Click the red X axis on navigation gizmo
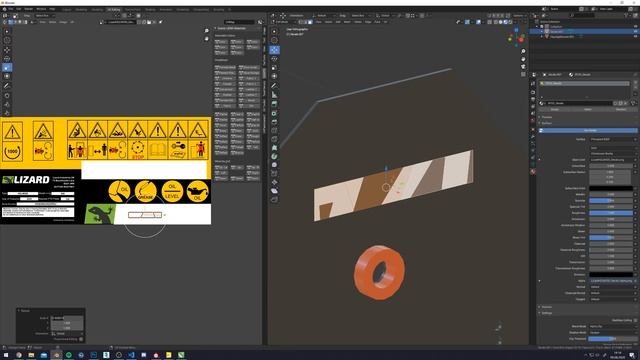 (x=521, y=40)
